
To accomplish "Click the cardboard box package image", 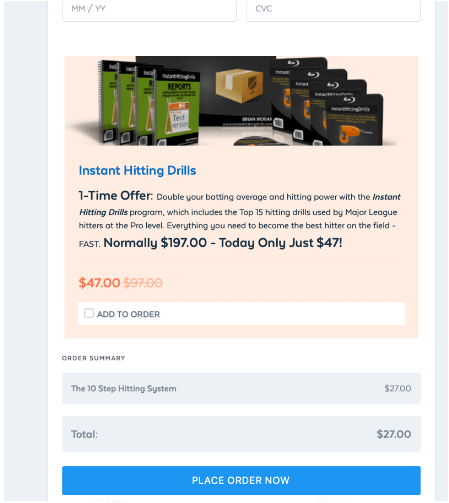I will tap(239, 85).
